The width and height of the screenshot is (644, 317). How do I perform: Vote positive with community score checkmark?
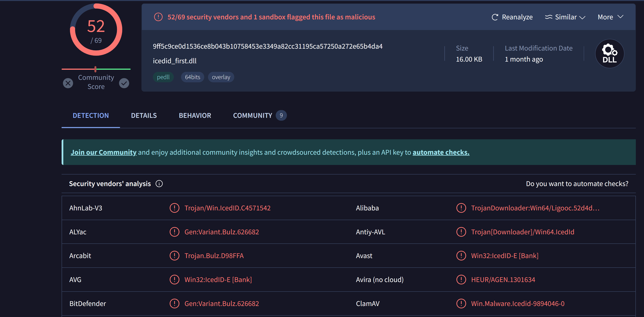click(x=124, y=83)
